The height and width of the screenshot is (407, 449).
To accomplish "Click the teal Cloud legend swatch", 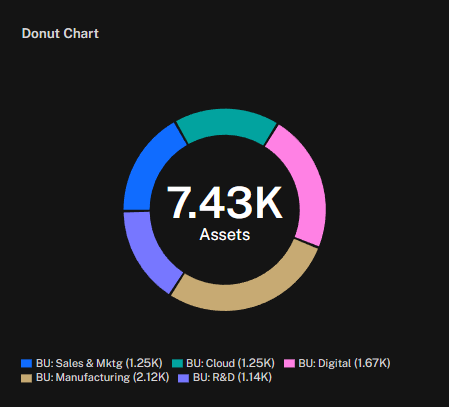I will 177,363.
